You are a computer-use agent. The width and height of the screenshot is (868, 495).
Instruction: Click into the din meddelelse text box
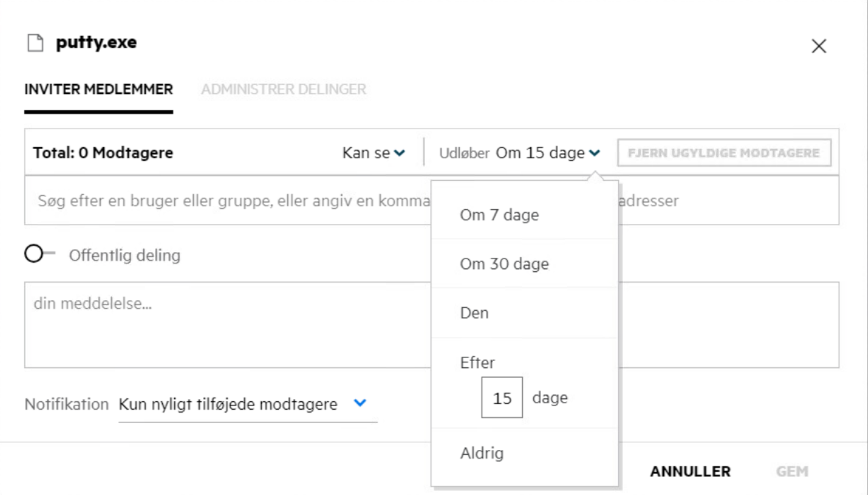(226, 325)
